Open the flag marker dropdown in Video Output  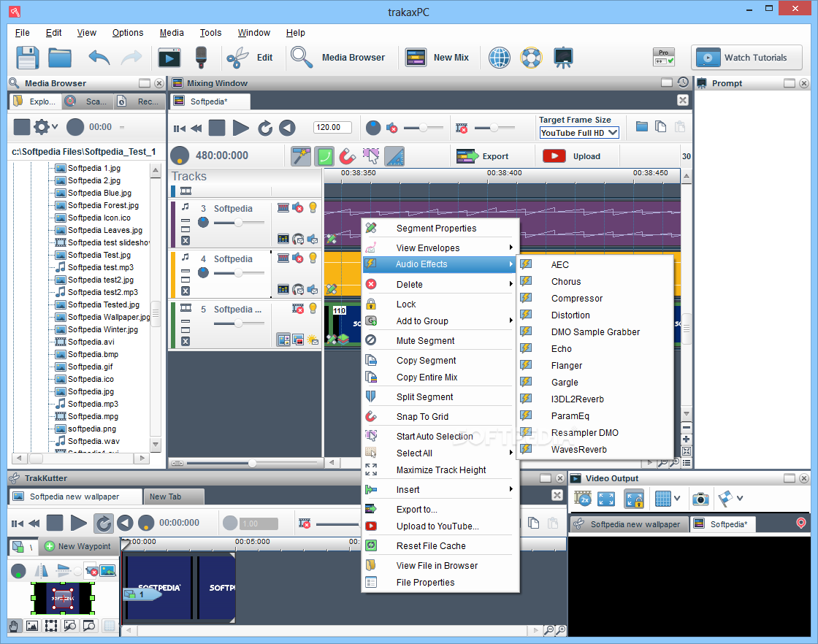[x=740, y=499]
